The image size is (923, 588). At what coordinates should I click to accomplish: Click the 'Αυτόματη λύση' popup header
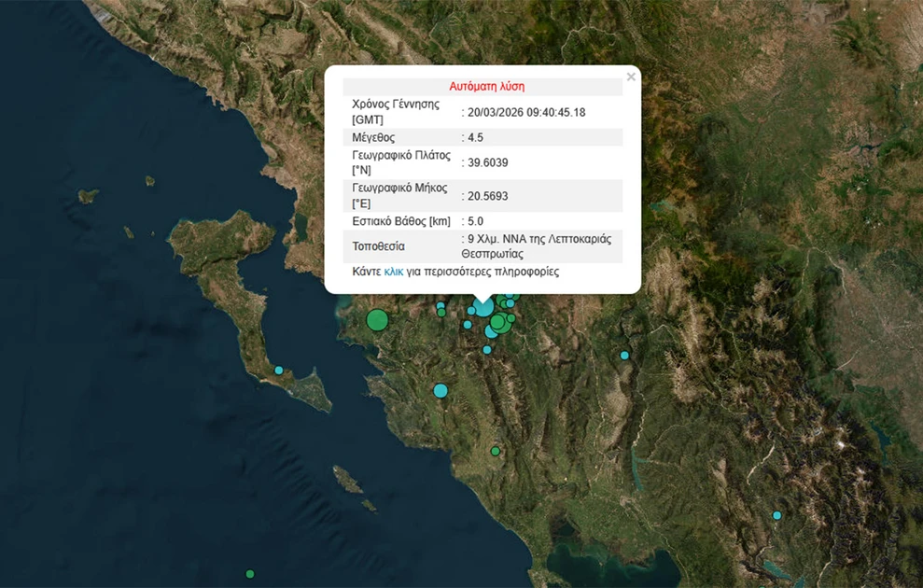pyautogui.click(x=486, y=86)
